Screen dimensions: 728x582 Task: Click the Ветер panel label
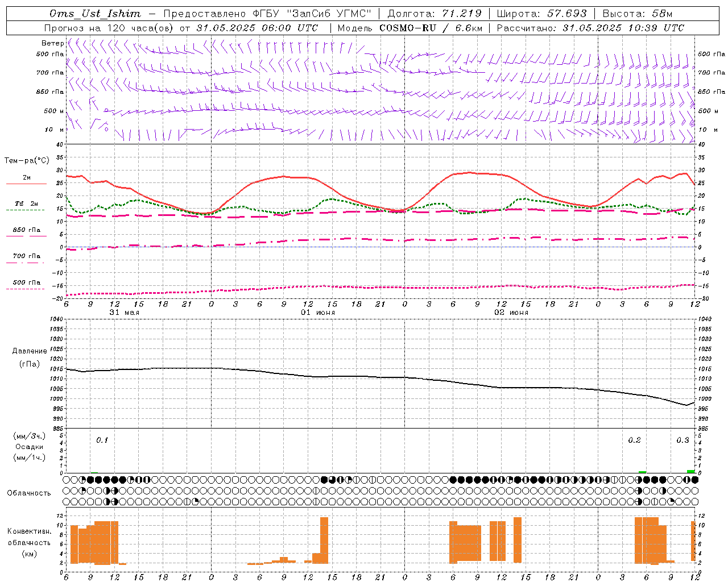click(52, 43)
